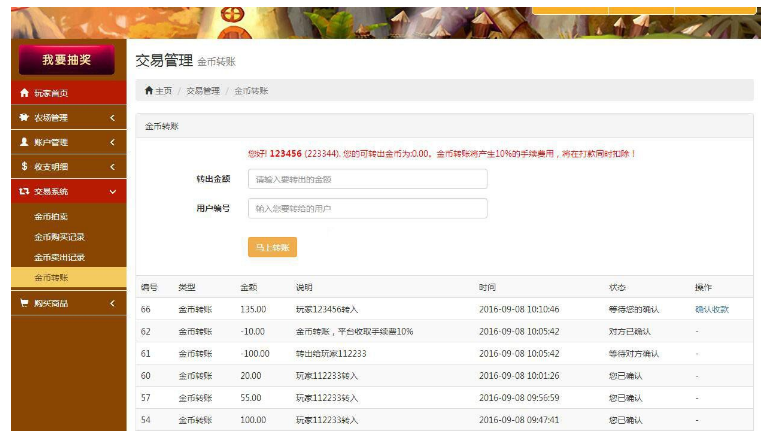Expand the 账户管理 chevron

coord(113,142)
